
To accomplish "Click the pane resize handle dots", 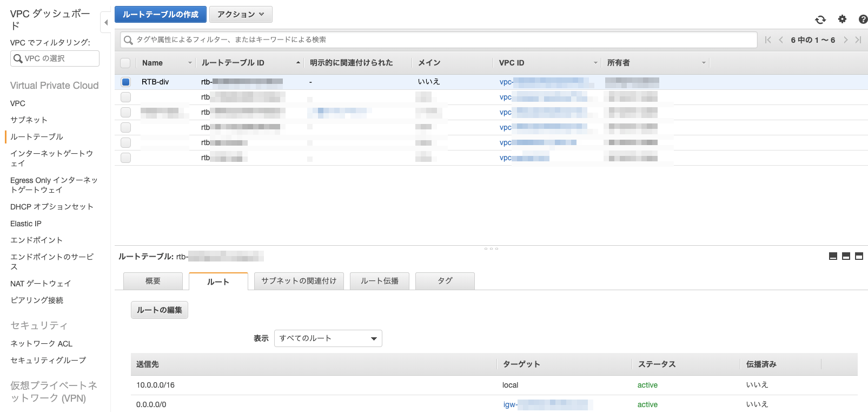I will point(491,248).
